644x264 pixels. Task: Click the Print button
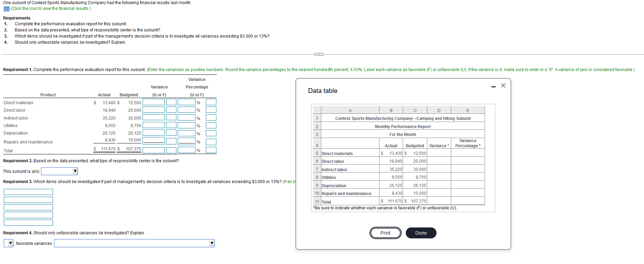pyautogui.click(x=385, y=233)
